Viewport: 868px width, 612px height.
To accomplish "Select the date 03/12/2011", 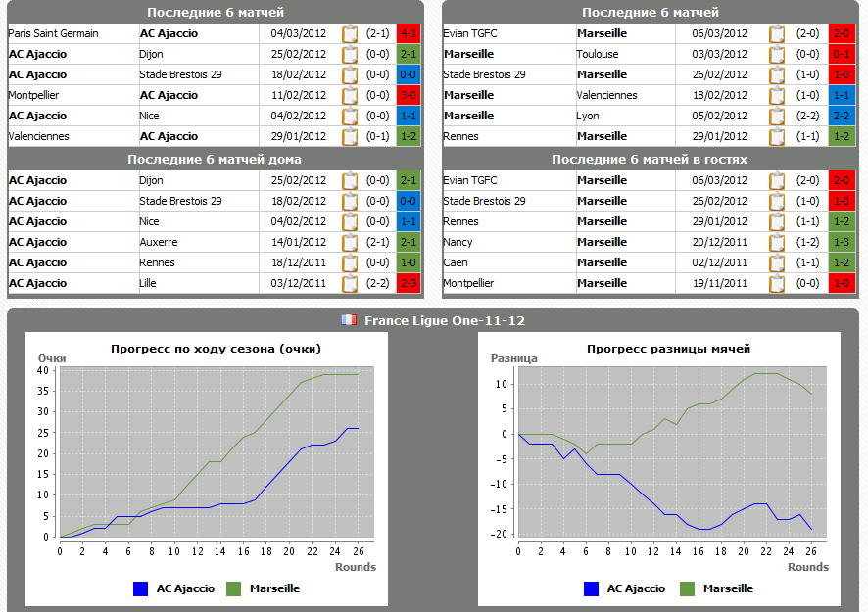I will (x=299, y=283).
